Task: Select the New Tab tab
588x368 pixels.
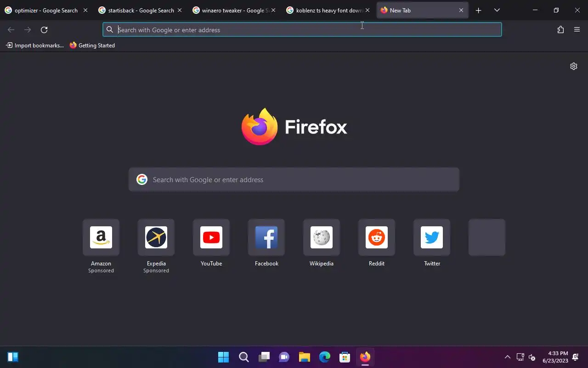Action: pyautogui.click(x=422, y=10)
